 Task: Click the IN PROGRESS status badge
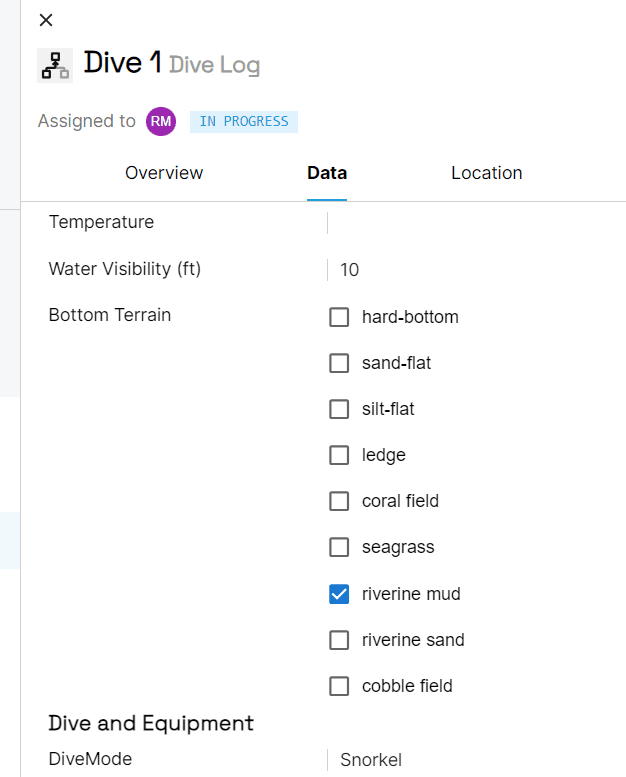(244, 122)
